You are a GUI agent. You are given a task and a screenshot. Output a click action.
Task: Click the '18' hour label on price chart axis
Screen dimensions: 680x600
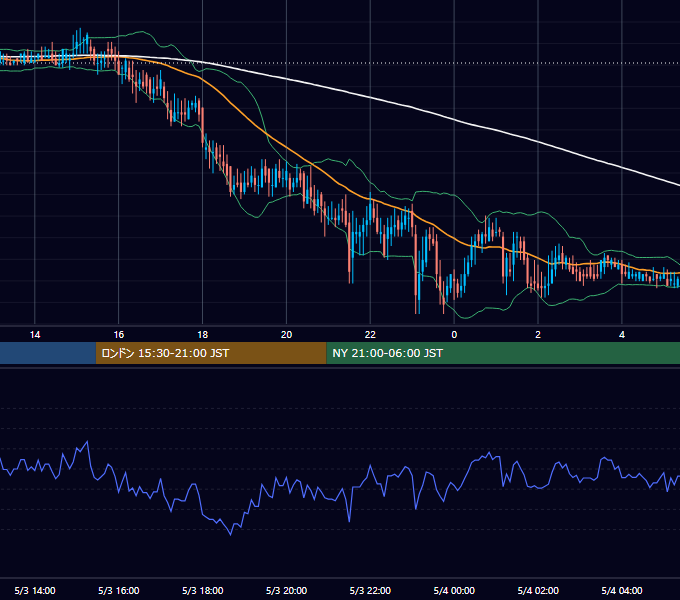[203, 335]
